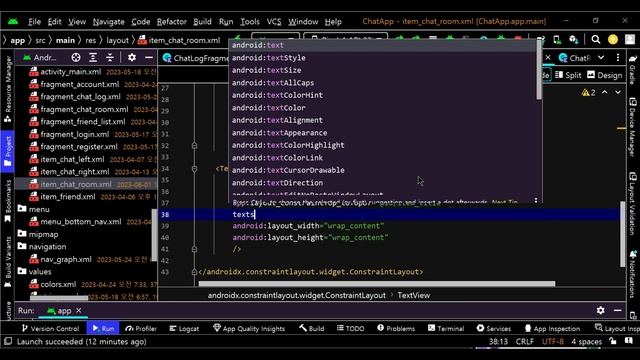640x360 pixels.
Task: Open Device Manager phone icon in the toolbar
Action: (x=557, y=40)
